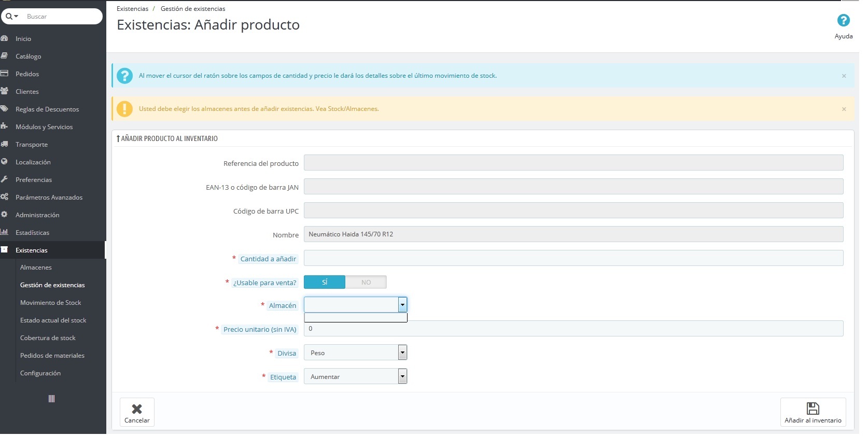
Task: Click the Módulos y Servicios puzzle icon
Action: point(4,126)
